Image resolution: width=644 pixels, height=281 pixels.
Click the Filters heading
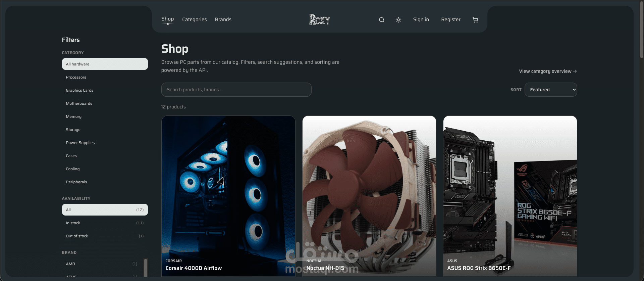[71, 40]
